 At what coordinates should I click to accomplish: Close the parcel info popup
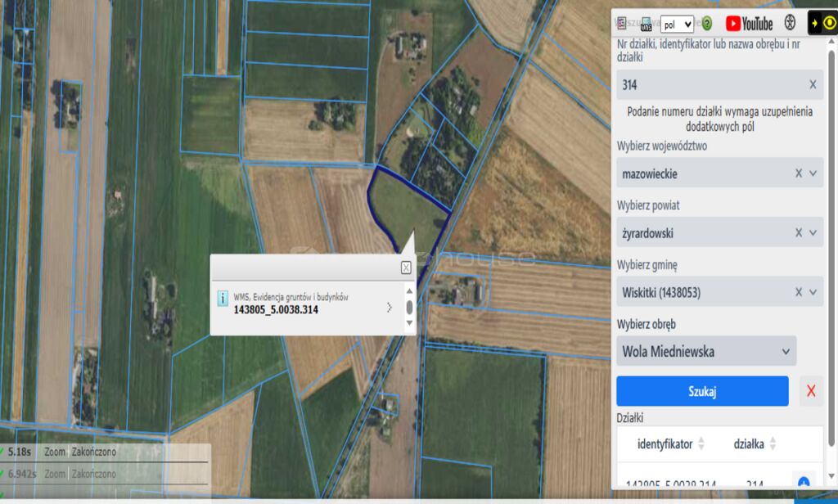(x=406, y=268)
